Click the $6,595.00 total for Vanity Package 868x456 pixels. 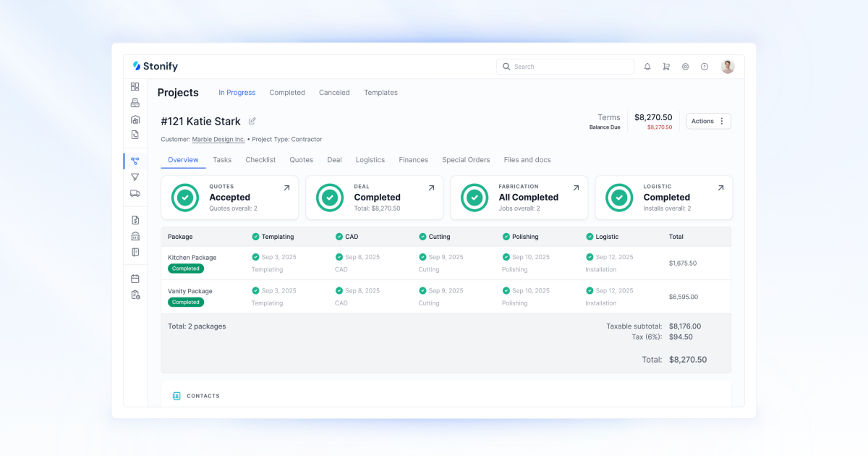[683, 297]
